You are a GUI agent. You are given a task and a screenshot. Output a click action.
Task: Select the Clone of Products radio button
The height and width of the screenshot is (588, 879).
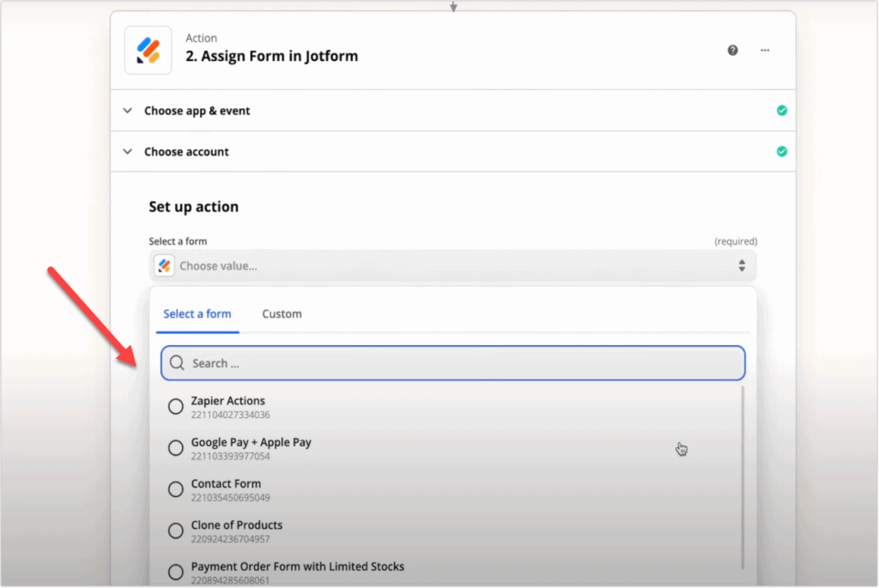(175, 531)
